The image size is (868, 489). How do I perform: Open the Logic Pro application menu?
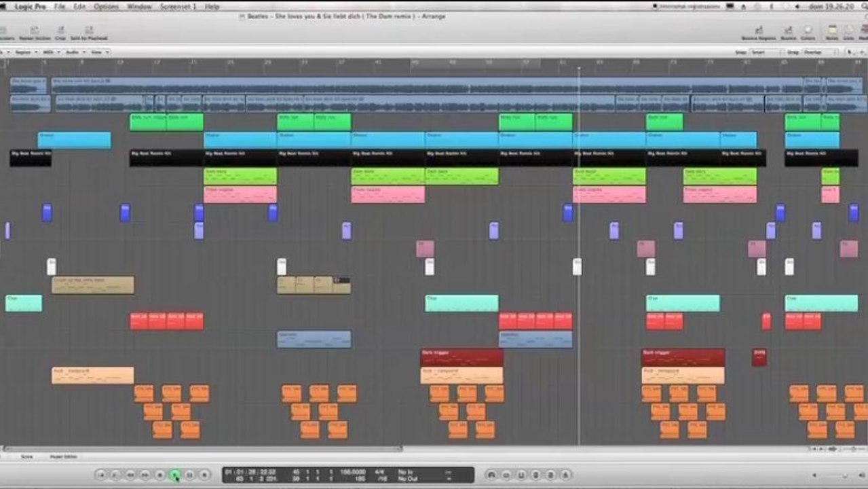click(30, 6)
